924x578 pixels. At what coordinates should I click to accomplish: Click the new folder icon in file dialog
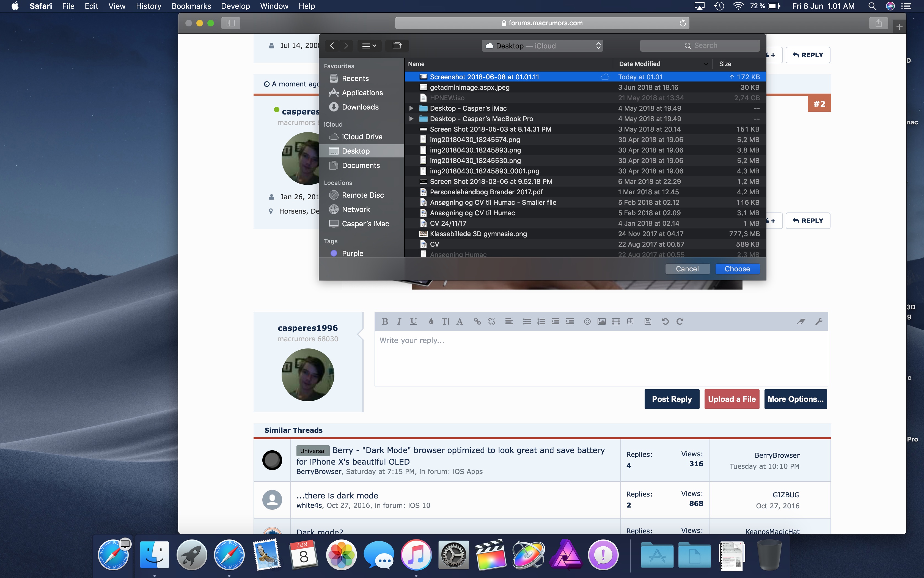point(397,45)
